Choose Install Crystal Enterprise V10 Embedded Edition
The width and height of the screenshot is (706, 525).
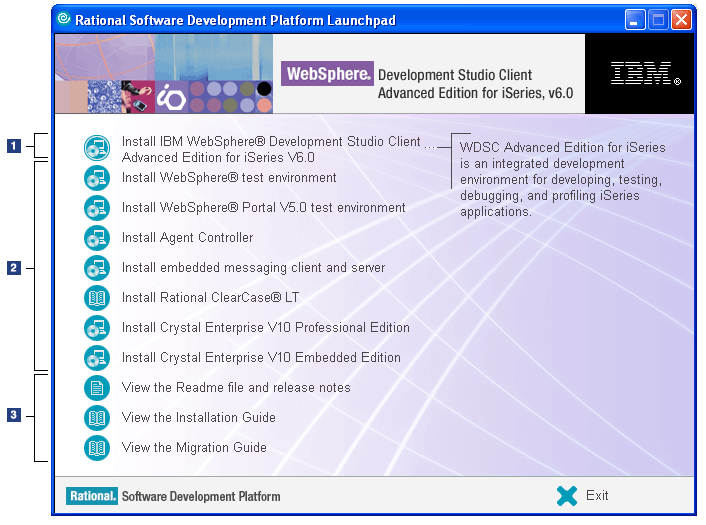[x=261, y=358]
